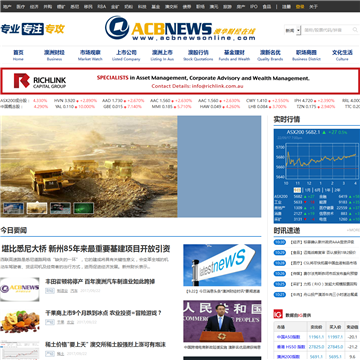Select the first carousel thumbnail

pyautogui.click(x=14, y=208)
